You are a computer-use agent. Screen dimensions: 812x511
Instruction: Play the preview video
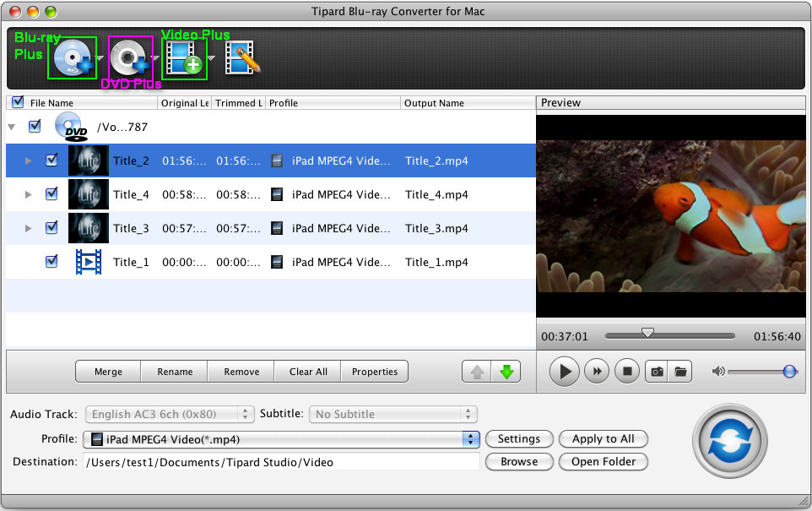(x=564, y=371)
